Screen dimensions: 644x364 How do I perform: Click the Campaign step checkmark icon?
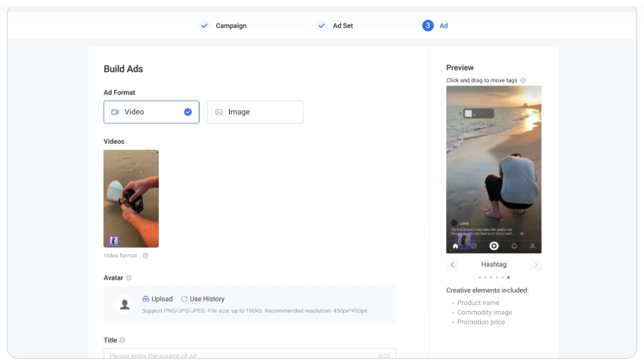click(204, 26)
